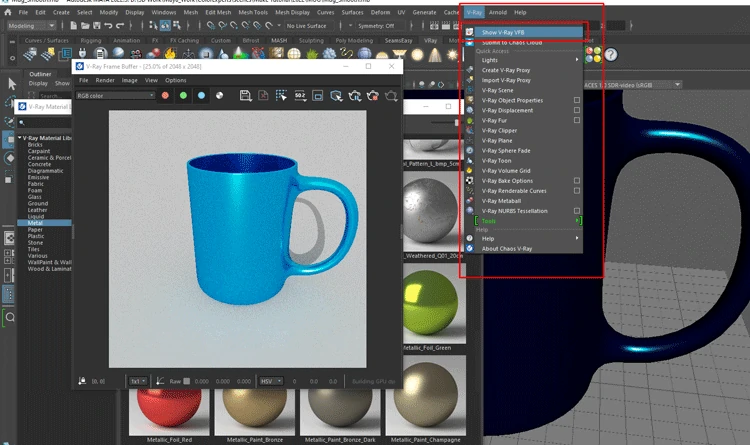Click the region render icon in VFB

pyautogui.click(x=281, y=96)
